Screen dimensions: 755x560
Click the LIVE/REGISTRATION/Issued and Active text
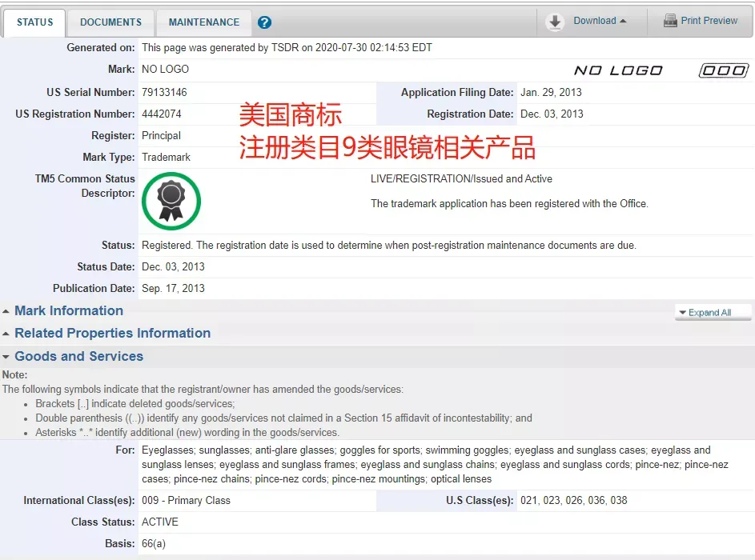[x=461, y=179]
